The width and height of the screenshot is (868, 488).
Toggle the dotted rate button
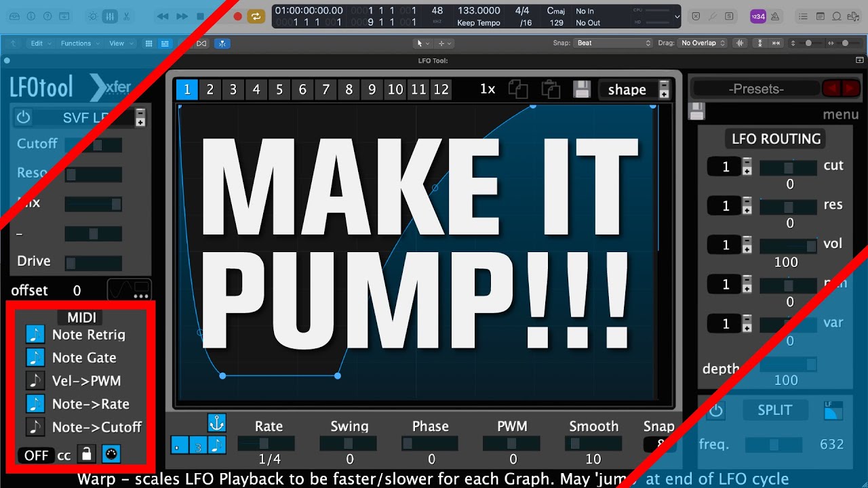[180, 445]
